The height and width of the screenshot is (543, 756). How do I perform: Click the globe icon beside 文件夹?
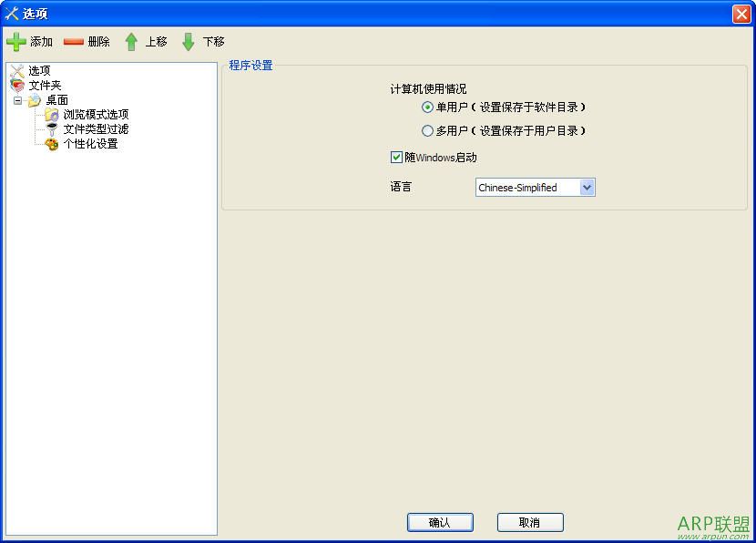coord(15,85)
